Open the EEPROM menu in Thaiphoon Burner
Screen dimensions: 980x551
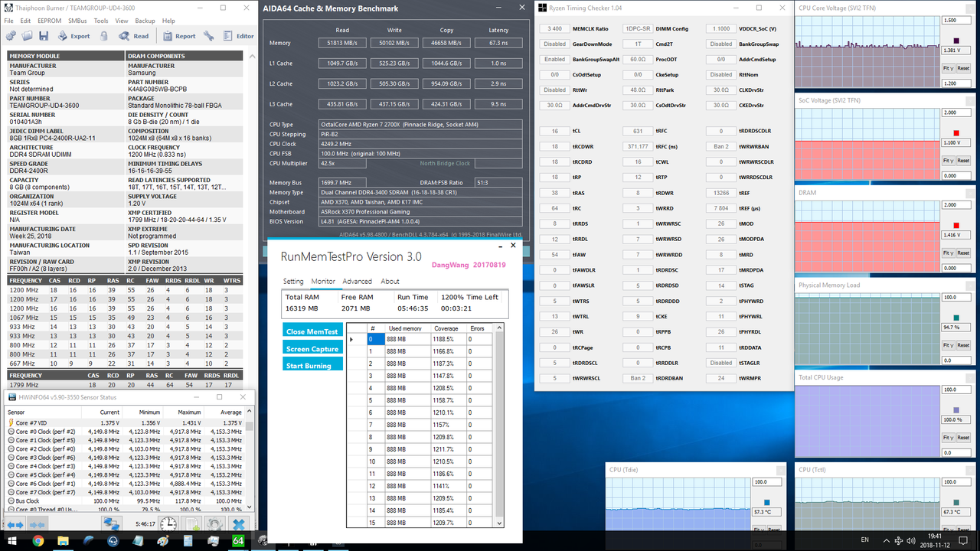point(49,21)
